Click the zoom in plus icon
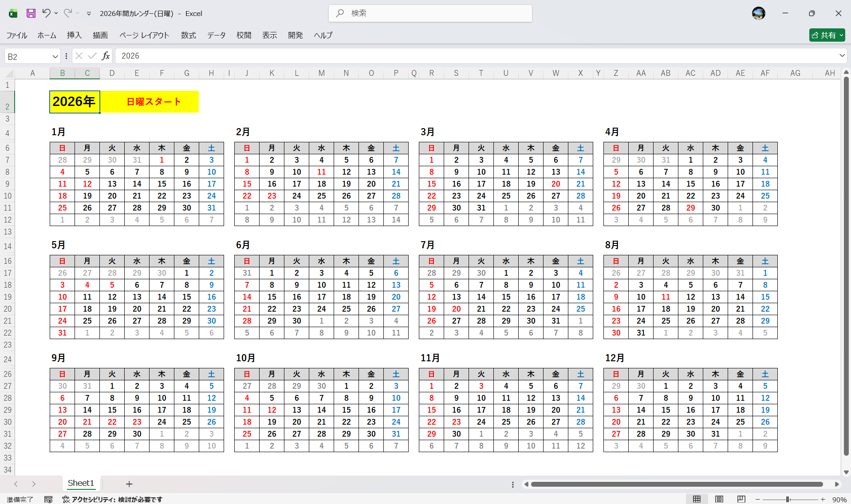The height and width of the screenshot is (504, 851). point(823,500)
